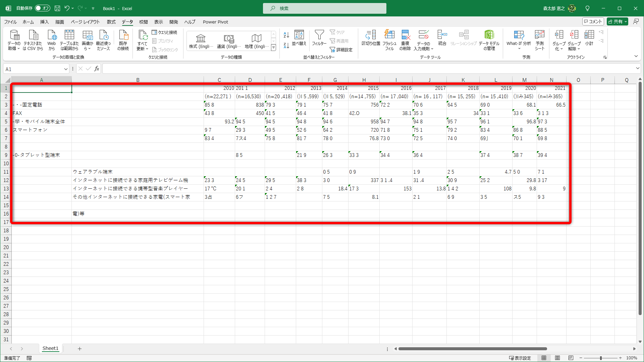
Task: Open the Name Box dropdown arrow
Action: click(66, 69)
